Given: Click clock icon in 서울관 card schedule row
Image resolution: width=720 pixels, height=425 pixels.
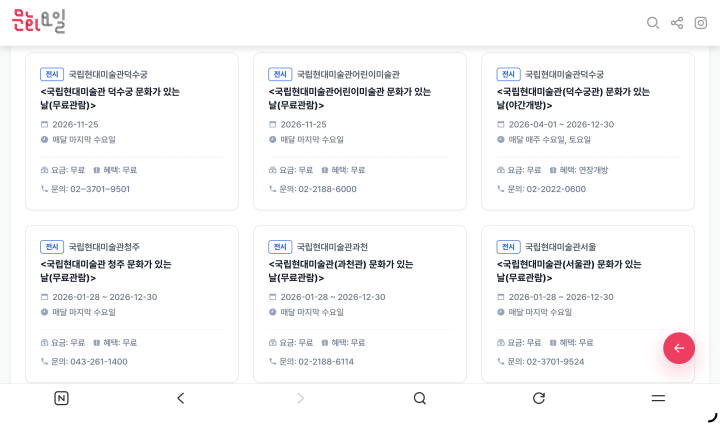Looking at the screenshot, I should 501,312.
